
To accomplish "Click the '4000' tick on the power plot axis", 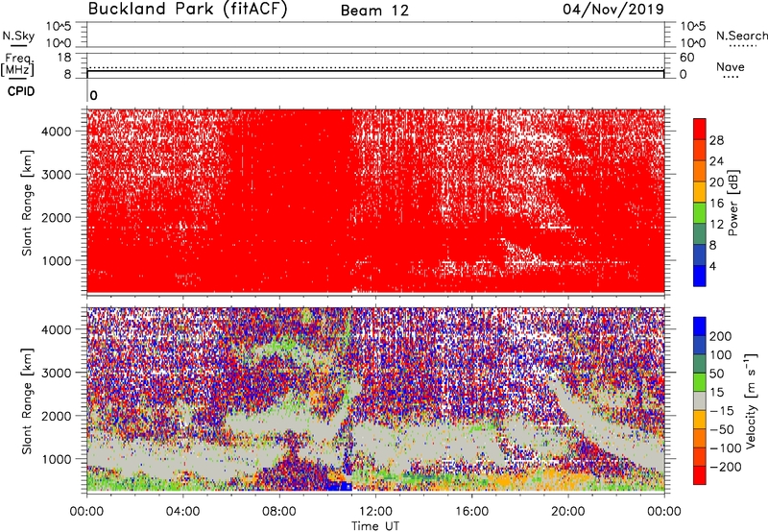I will [57, 132].
